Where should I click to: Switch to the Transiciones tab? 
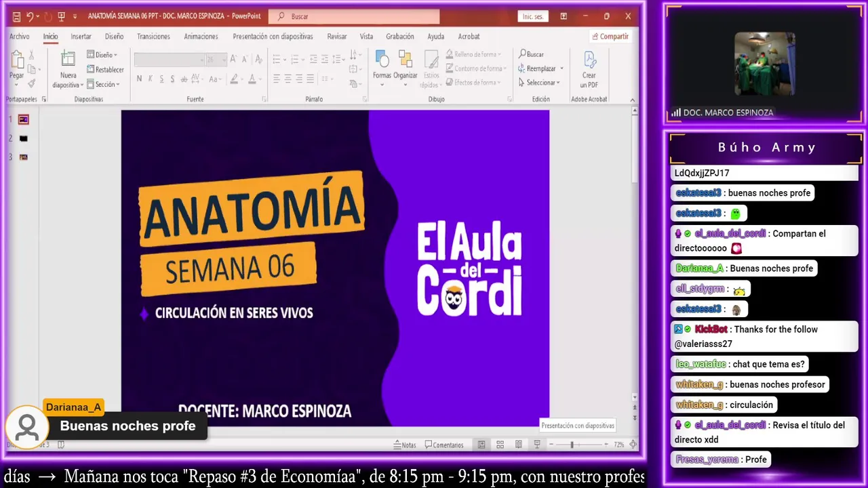click(153, 37)
